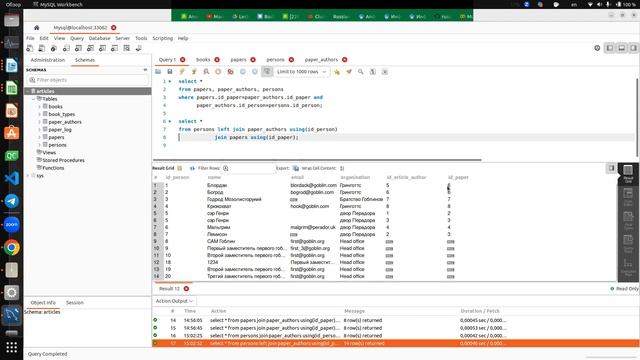Open Form Editor in result side panel
The image size is (640, 360).
(628, 197)
